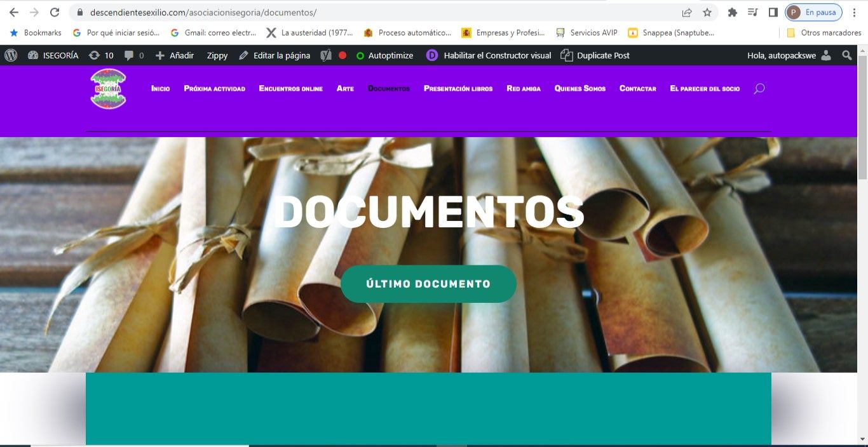The height and width of the screenshot is (447, 868).
Task: Open the profile 'En pausa' button
Action: click(813, 12)
